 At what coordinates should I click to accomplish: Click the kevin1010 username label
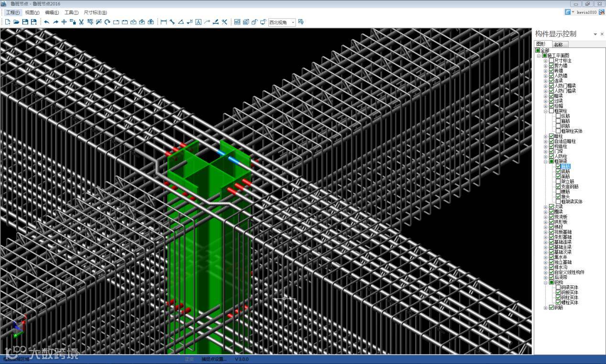(586, 12)
